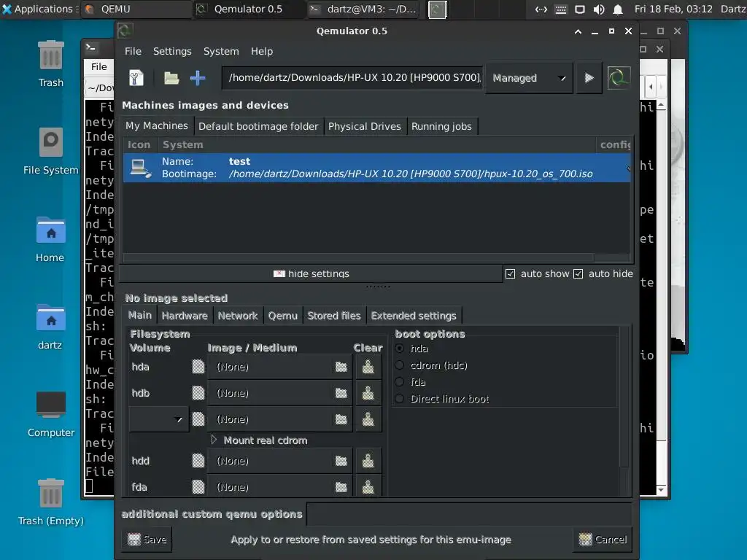Click new image icon of third volume row
Image resolution: width=747 pixels, height=560 pixels.
pos(198,419)
